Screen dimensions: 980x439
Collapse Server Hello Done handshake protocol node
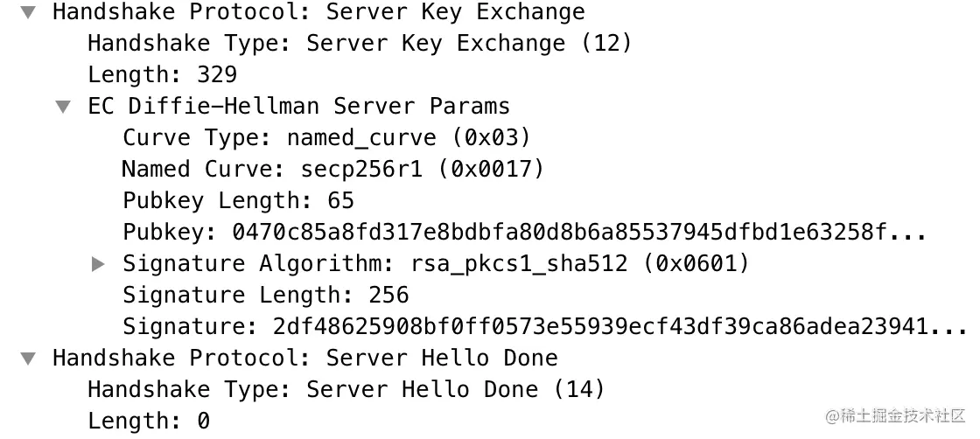[29, 359]
